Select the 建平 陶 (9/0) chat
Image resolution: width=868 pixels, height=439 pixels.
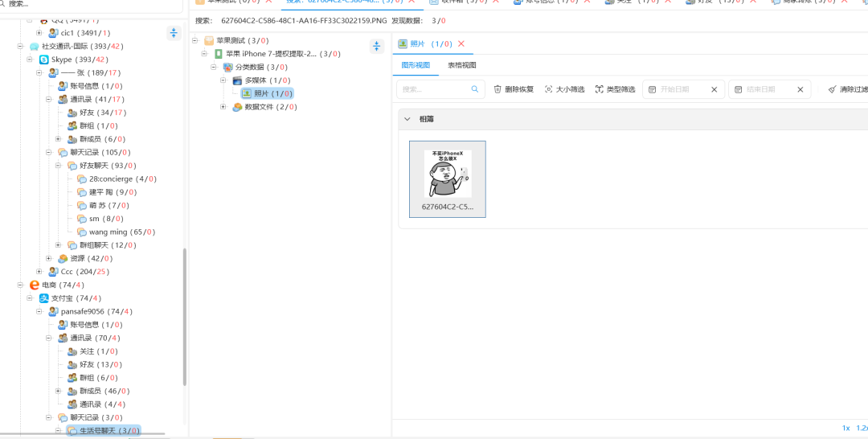(107, 192)
